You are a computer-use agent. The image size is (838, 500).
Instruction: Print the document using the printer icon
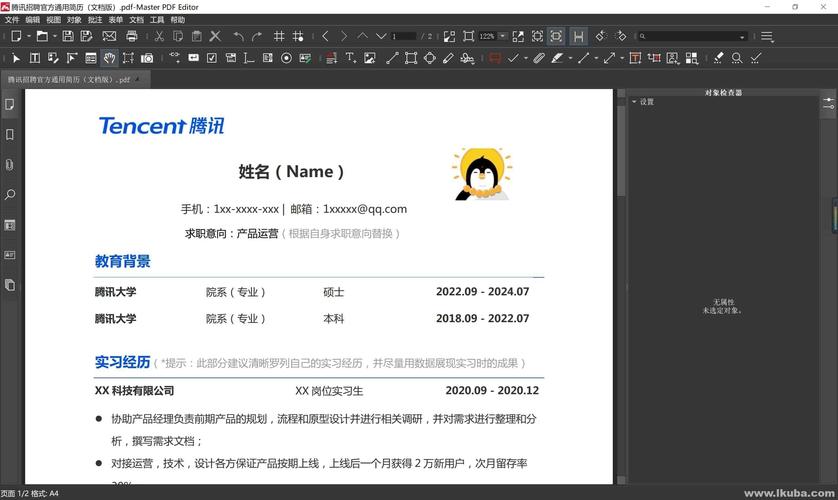click(x=131, y=36)
